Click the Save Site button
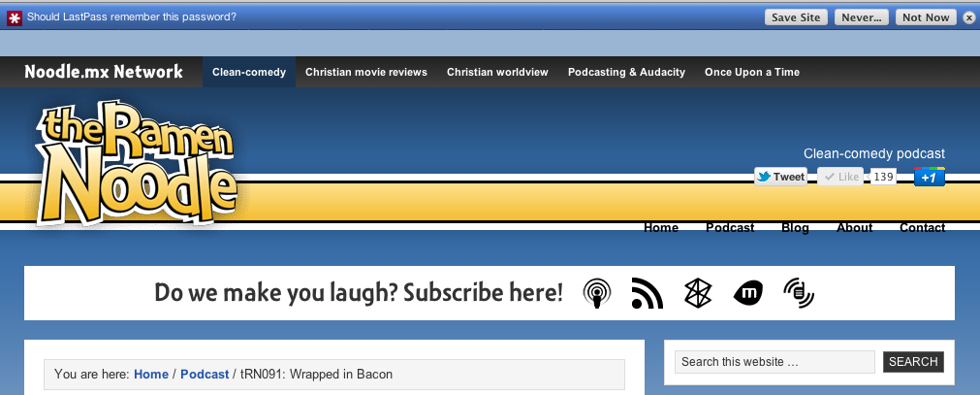 click(796, 17)
